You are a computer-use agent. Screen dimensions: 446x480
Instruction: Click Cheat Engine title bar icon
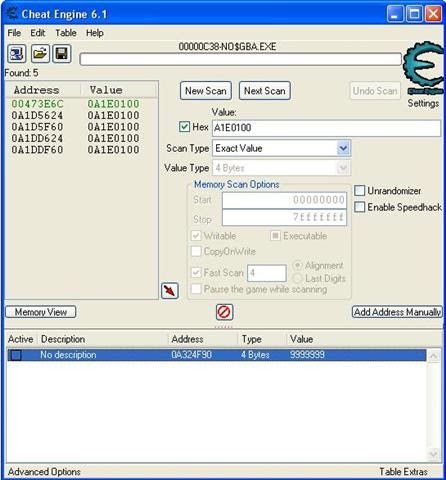pos(12,14)
